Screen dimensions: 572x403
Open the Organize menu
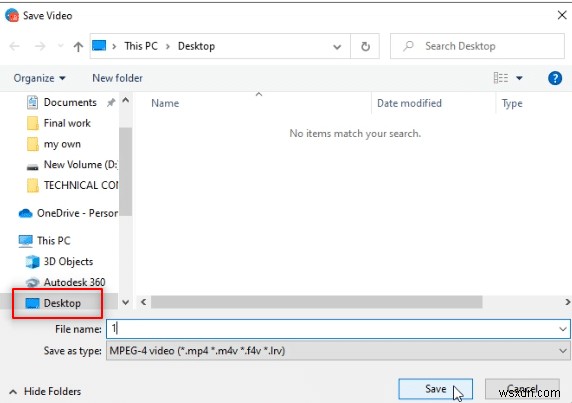point(39,78)
